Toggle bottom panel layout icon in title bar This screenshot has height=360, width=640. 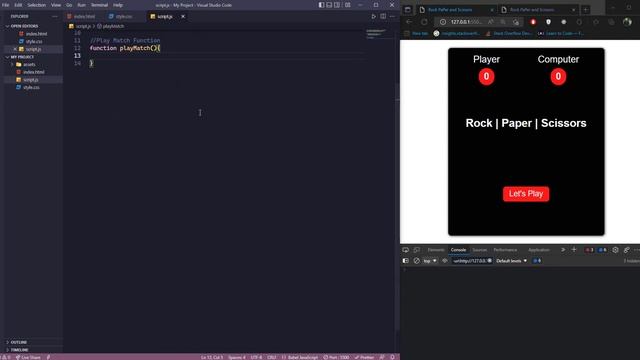[x=329, y=5]
